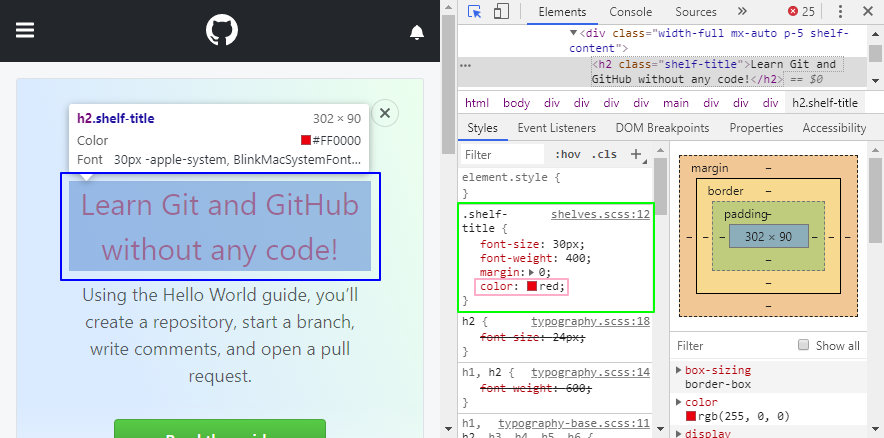
Task: Open the Accessibility tab
Action: (x=834, y=128)
